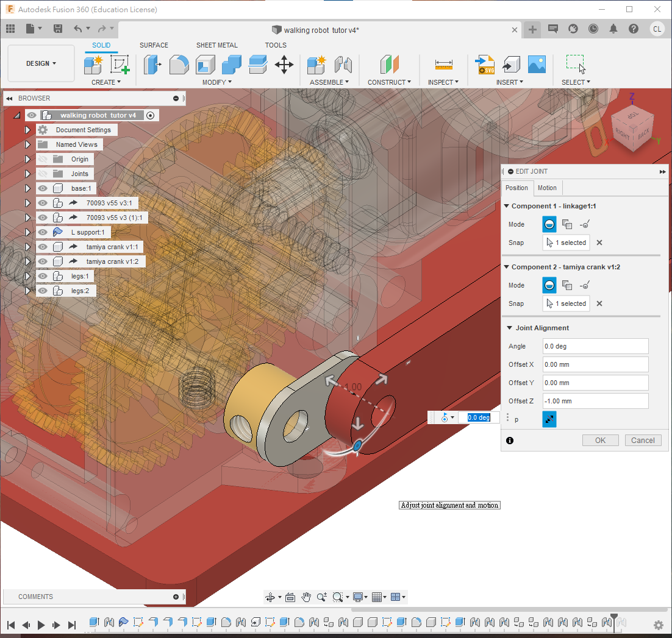Cancel the Edit Joint dialog
This screenshot has width=672, height=638.
(x=643, y=440)
